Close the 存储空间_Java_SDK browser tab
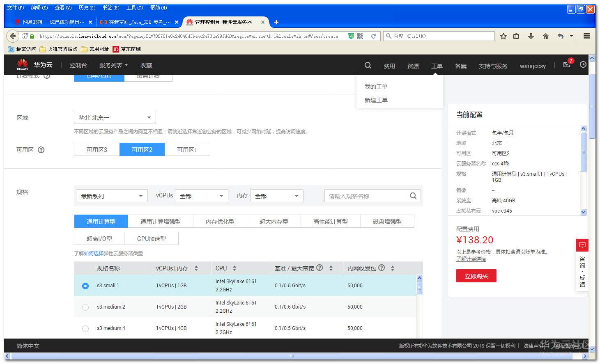Image resolution: width=600 pixels, height=364 pixels. pyautogui.click(x=177, y=22)
